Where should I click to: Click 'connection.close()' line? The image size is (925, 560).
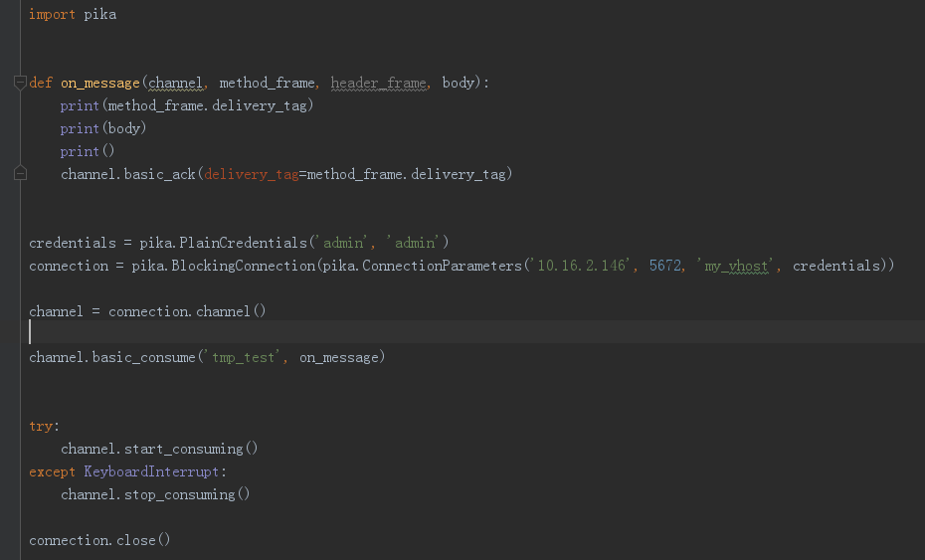click(x=99, y=540)
